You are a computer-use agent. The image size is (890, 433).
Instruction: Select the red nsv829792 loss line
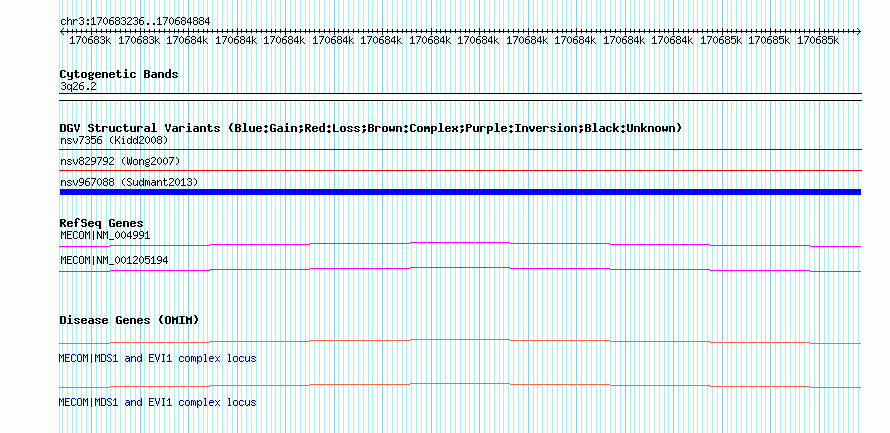(460, 170)
